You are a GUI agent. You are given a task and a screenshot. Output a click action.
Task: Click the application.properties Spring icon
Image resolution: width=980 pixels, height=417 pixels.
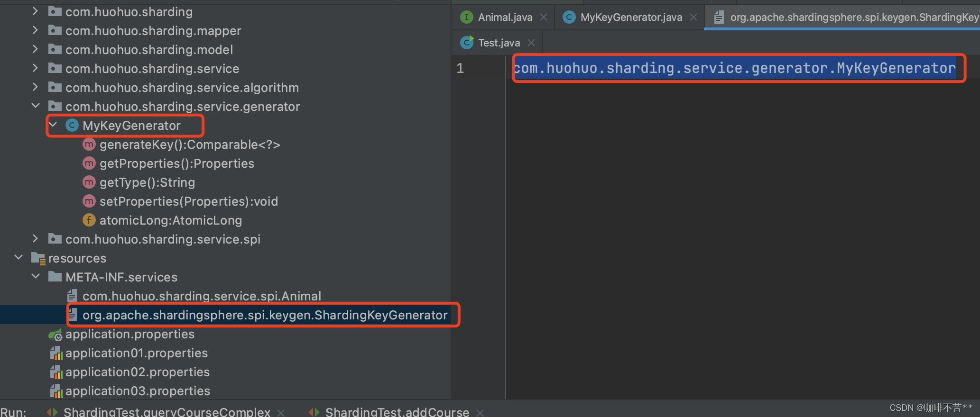(x=55, y=335)
